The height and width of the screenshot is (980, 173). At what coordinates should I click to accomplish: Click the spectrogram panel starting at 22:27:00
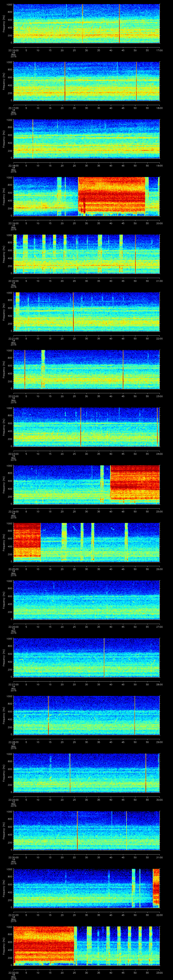(x=87, y=657)
